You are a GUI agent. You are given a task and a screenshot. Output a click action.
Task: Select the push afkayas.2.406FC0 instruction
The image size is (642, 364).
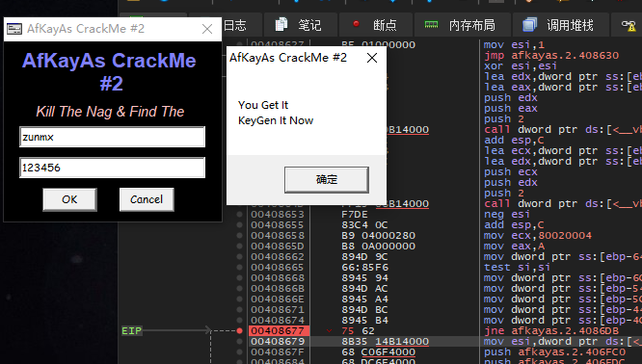pyautogui.click(x=555, y=352)
